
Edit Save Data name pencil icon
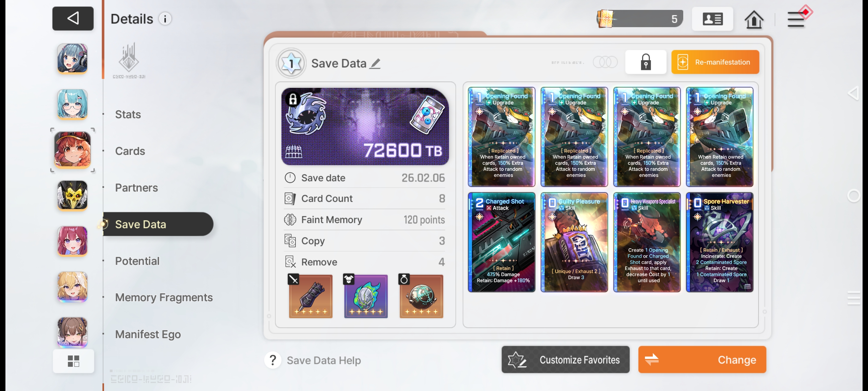(375, 64)
